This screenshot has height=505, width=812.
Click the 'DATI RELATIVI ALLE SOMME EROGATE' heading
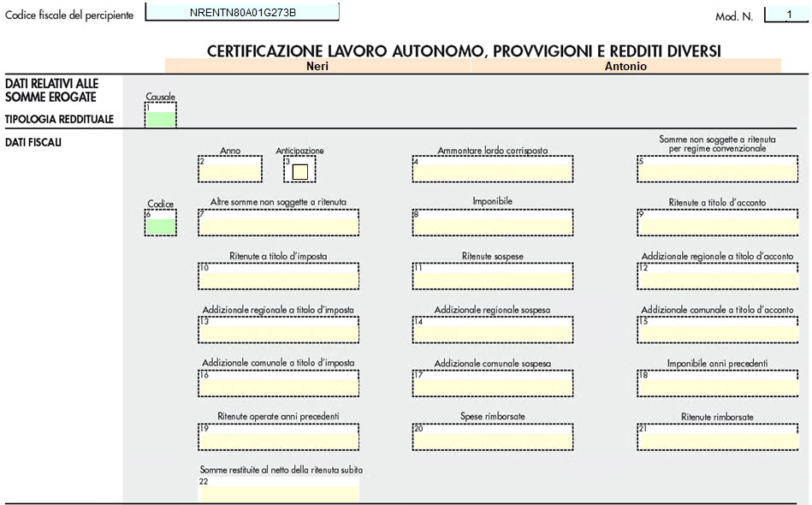point(52,91)
